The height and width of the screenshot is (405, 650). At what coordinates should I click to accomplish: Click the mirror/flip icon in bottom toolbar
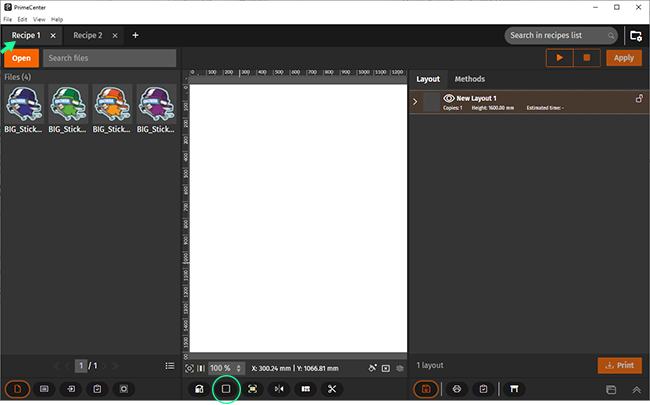[x=279, y=388]
